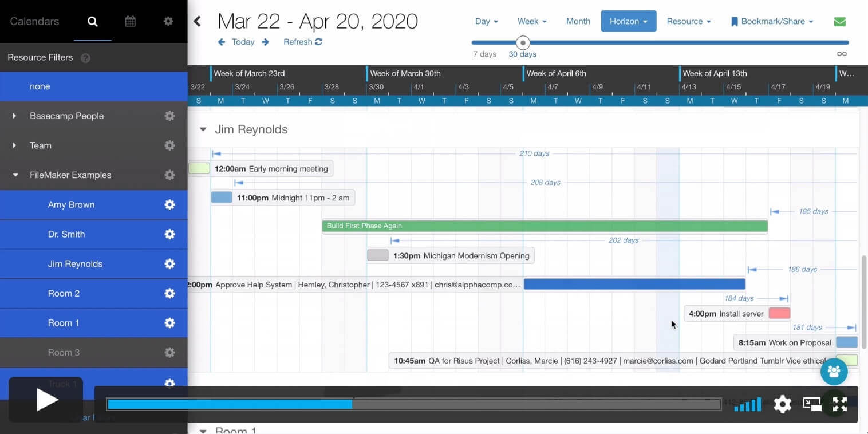This screenshot has width=868, height=434.
Task: Expand the Team section
Action: [14, 145]
